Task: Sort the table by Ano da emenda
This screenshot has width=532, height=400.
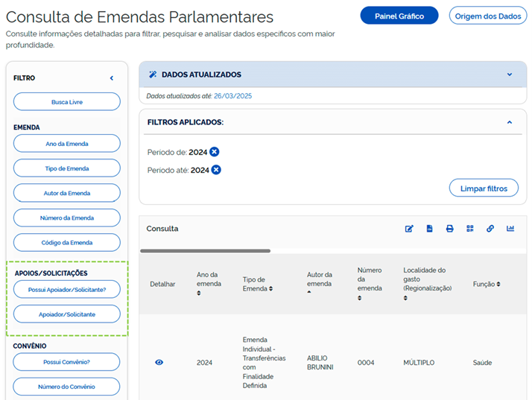Action: 199,293
